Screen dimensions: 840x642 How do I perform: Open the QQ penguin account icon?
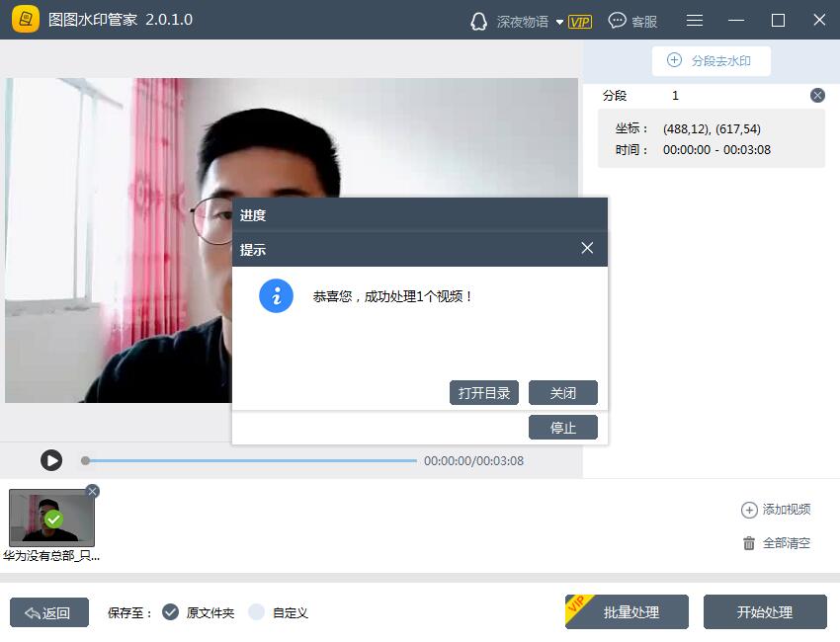478,22
